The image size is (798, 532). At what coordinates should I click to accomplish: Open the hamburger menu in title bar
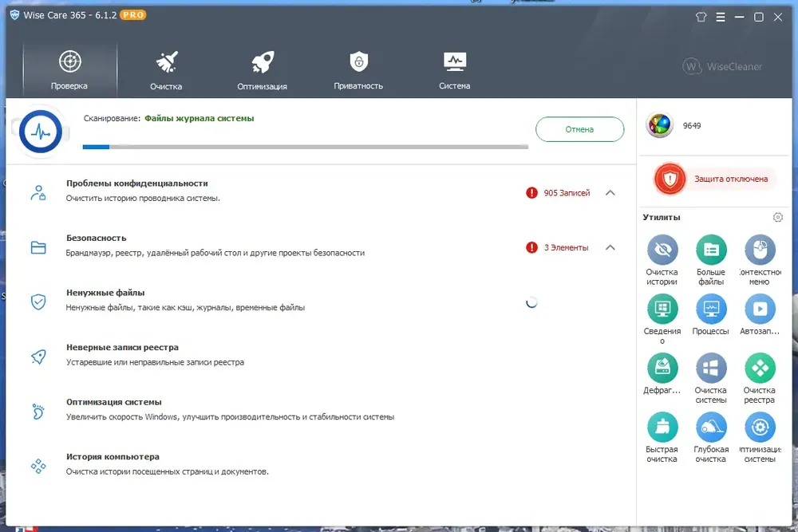(x=720, y=17)
